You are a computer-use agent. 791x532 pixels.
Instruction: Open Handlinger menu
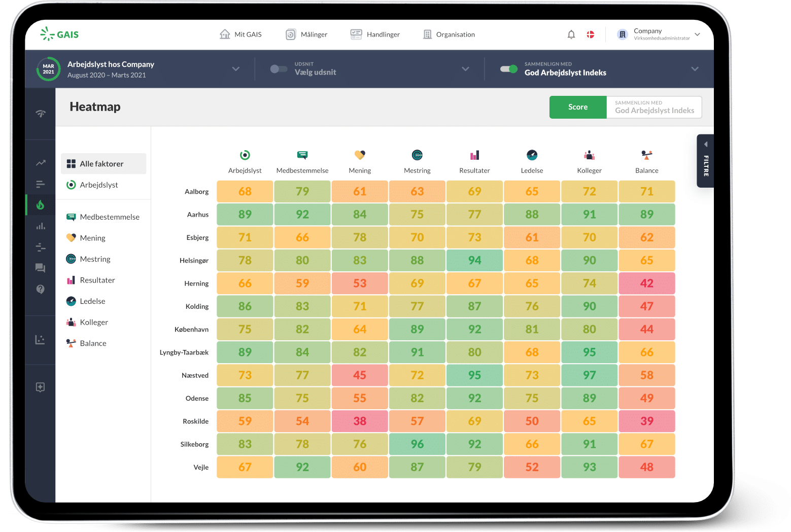click(375, 34)
